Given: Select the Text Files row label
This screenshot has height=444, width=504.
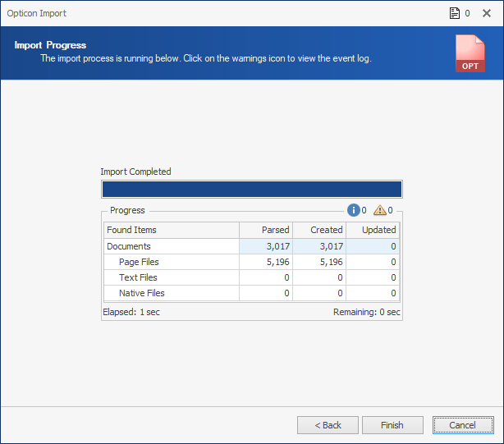Looking at the screenshot, I should [138, 277].
